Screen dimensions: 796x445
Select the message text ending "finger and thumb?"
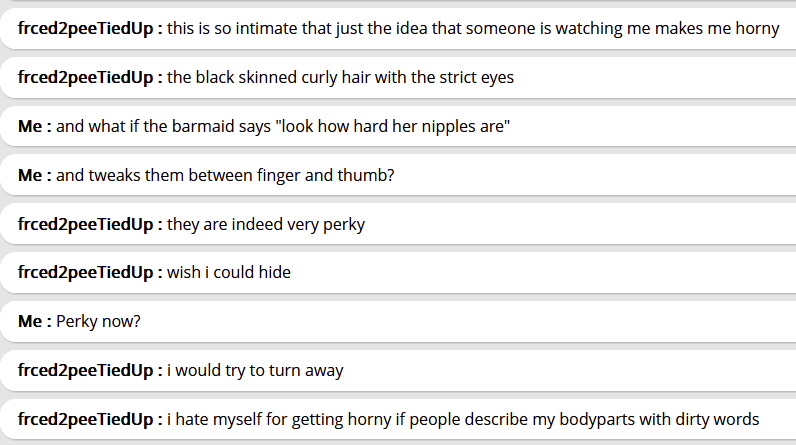pyautogui.click(x=225, y=175)
